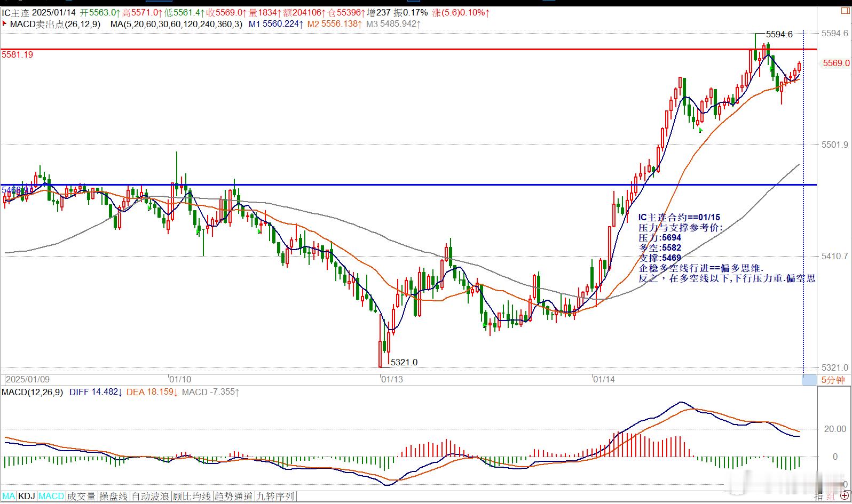Click the 振0.17% amplitude value
Viewport: 852px width, 504px height.
[411, 12]
